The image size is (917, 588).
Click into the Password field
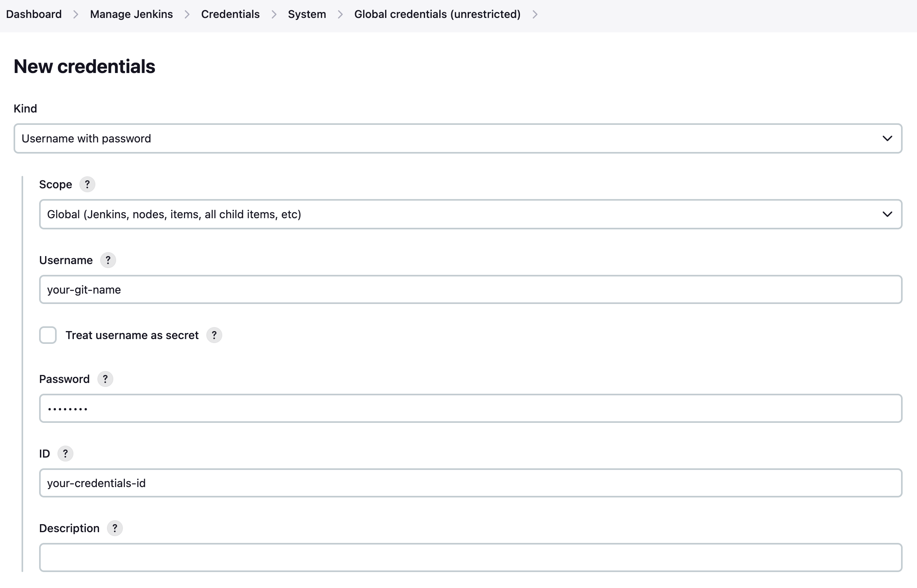[470, 408]
